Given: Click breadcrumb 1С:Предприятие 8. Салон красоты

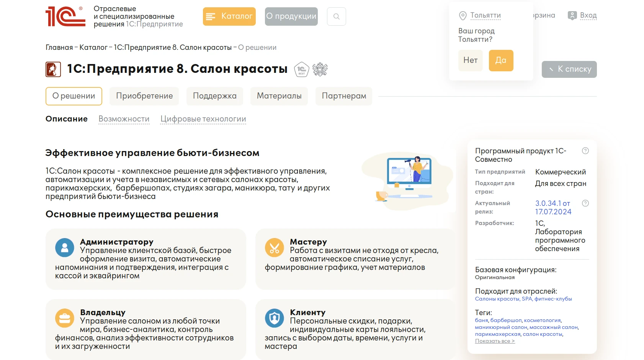Looking at the screenshot, I should (173, 48).
